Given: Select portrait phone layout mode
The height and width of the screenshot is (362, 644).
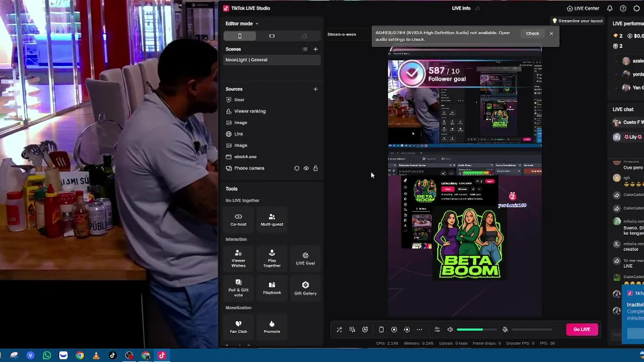Looking at the screenshot, I should (239, 36).
